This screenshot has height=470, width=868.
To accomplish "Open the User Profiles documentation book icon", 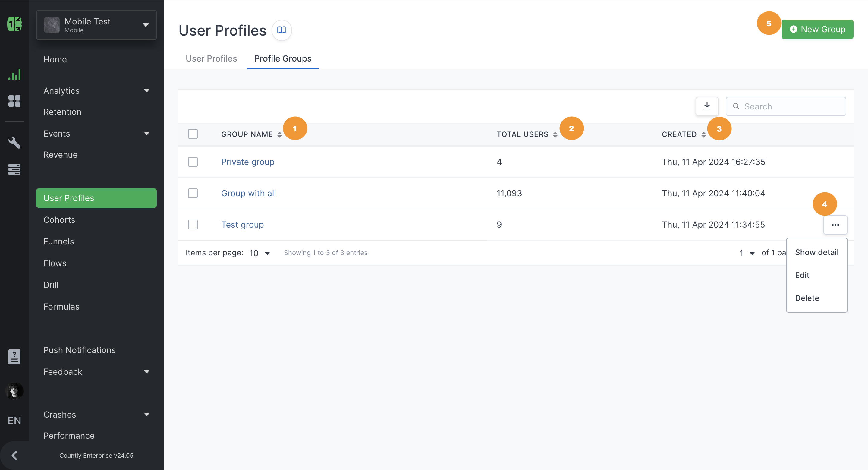I will pos(282,30).
